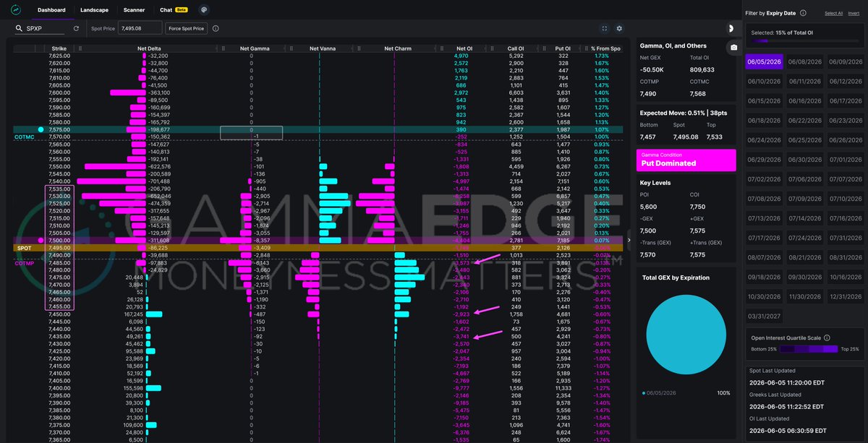
Task: Deselect the 06/05/2026 expiry date
Action: click(764, 62)
